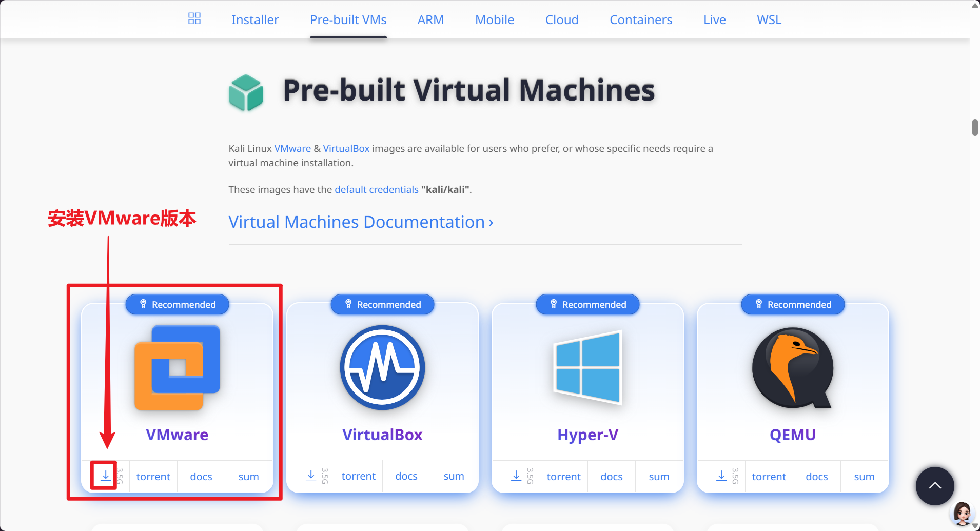
Task: Click the Recommended badge on VirtualBox card
Action: click(x=382, y=304)
